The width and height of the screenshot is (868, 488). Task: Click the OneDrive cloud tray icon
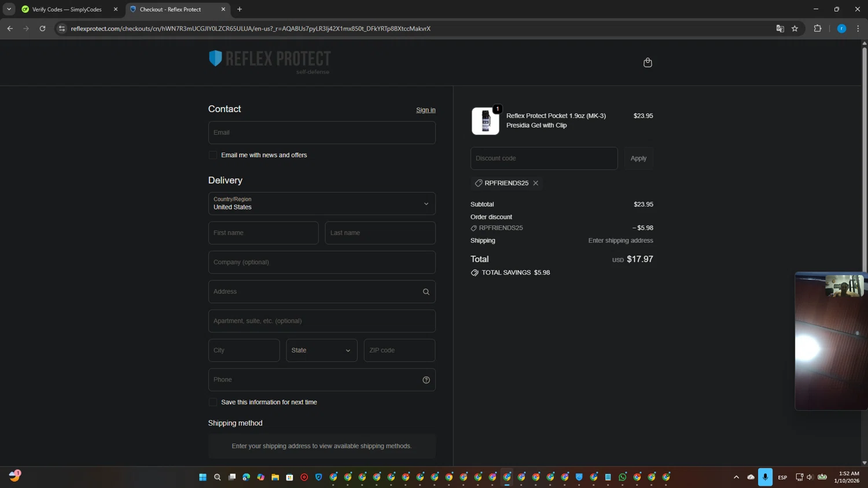click(751, 477)
